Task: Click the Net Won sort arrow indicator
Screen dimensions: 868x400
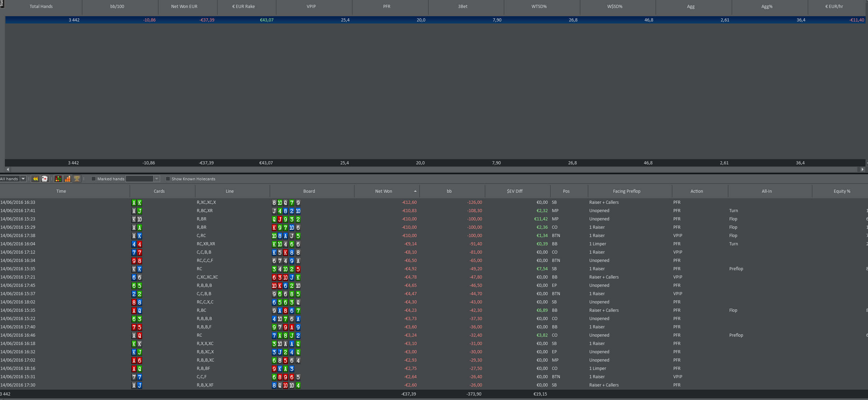Action: click(x=415, y=191)
